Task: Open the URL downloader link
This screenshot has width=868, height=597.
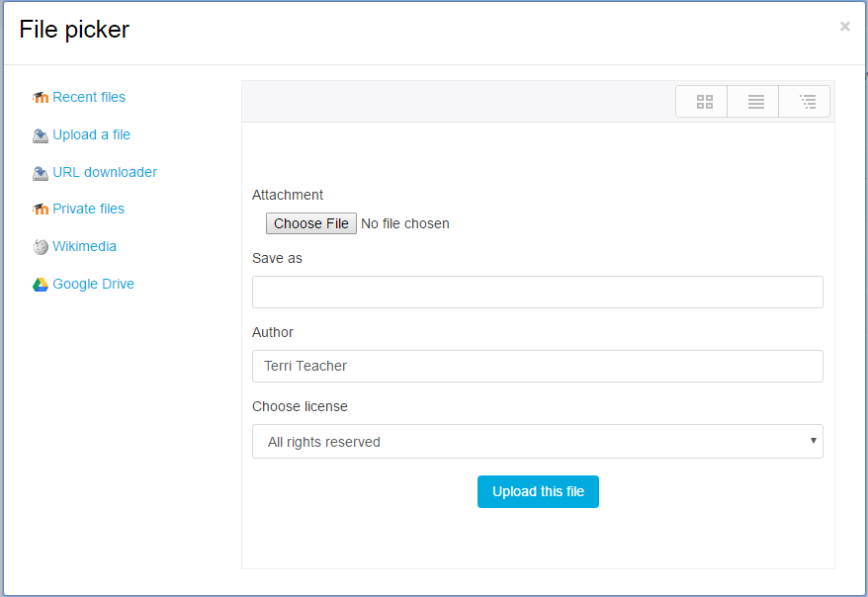Action: point(105,172)
